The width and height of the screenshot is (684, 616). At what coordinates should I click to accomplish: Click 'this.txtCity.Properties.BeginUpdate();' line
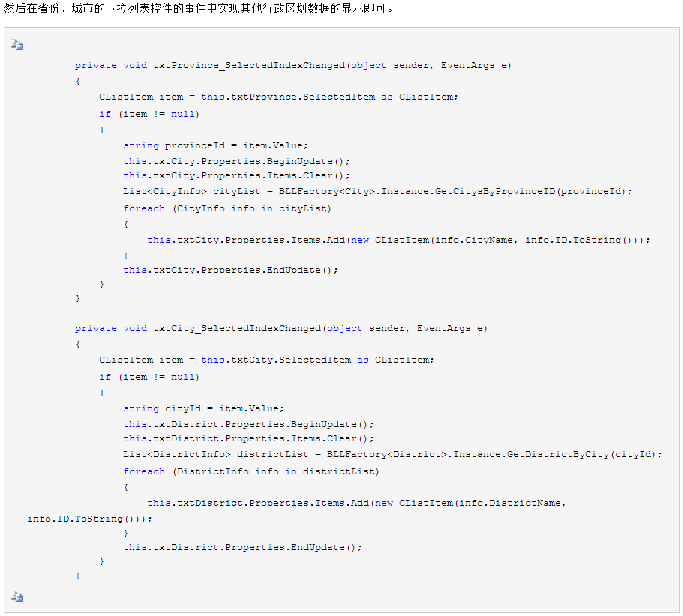pos(236,161)
